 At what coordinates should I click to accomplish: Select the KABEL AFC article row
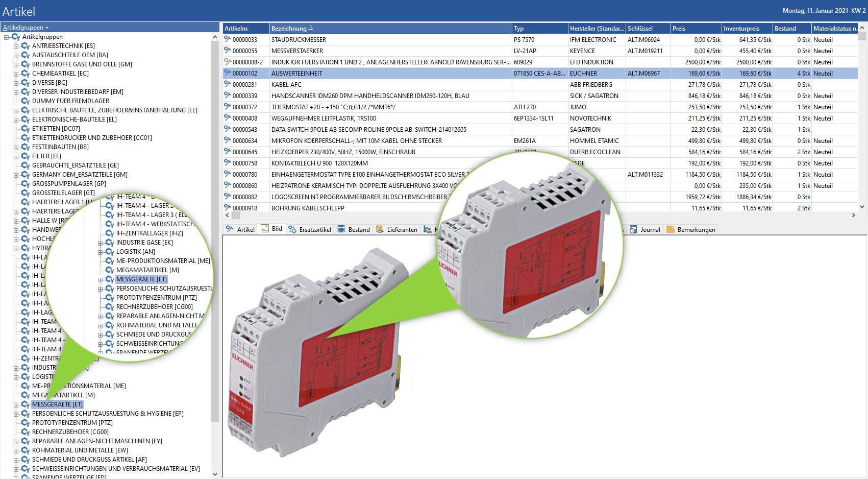click(x=286, y=85)
